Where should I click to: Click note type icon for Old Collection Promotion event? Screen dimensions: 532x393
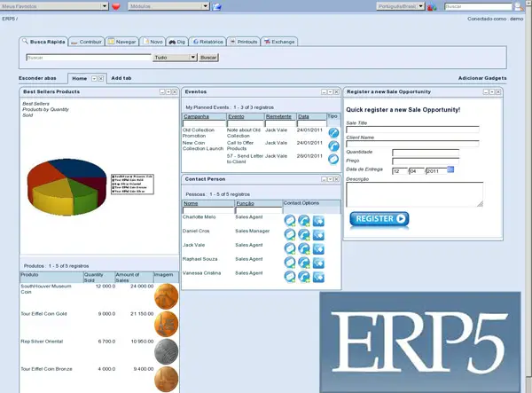[333, 133]
